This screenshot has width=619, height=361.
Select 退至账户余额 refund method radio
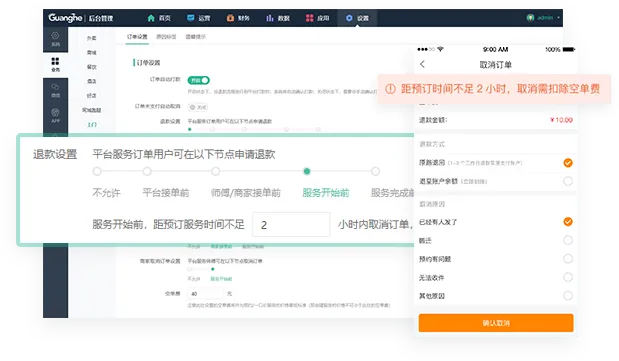568,181
